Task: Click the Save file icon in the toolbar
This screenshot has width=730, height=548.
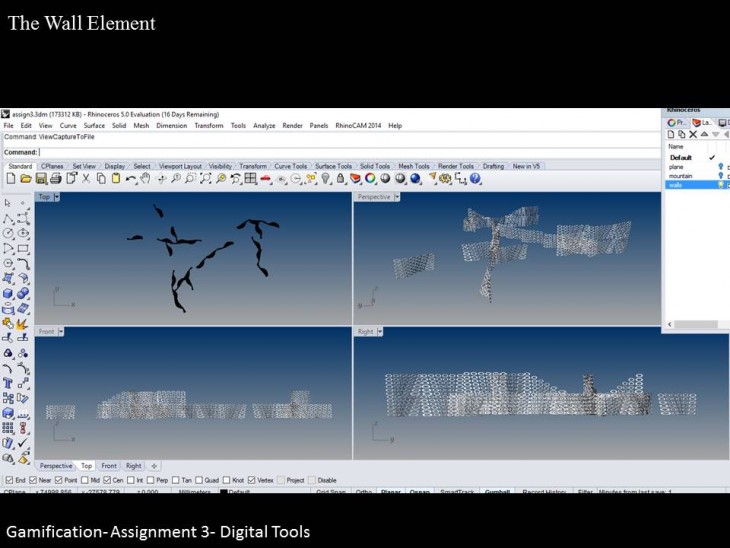Action: click(41, 179)
